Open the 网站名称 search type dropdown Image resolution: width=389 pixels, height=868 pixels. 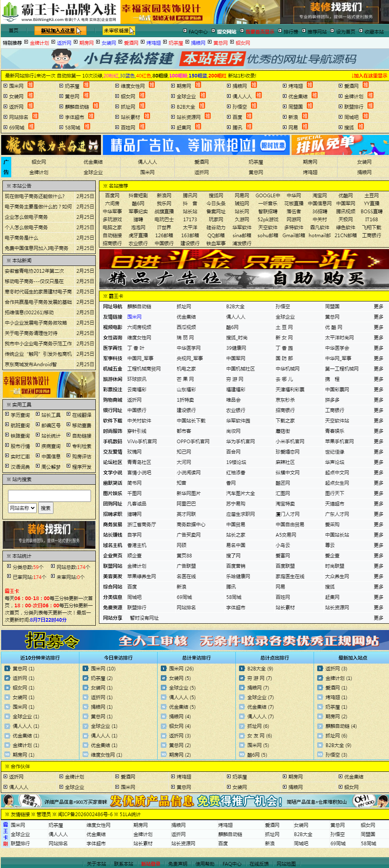pyautogui.click(x=22, y=508)
